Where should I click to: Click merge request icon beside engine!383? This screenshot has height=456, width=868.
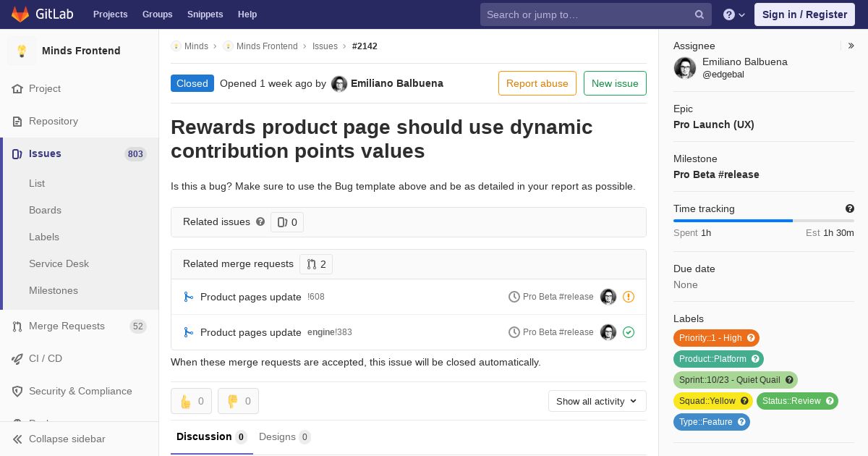tap(188, 332)
